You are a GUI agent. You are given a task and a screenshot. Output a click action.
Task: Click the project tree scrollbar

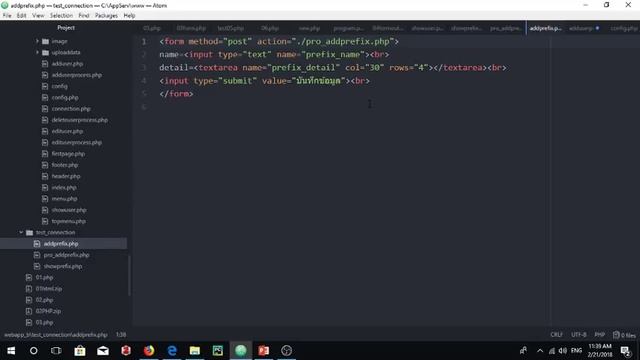click(x=129, y=275)
